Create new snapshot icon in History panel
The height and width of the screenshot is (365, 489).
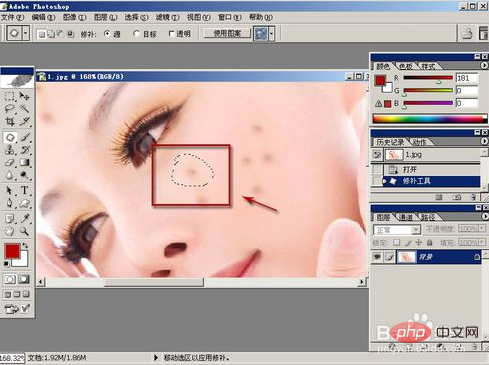(x=457, y=197)
